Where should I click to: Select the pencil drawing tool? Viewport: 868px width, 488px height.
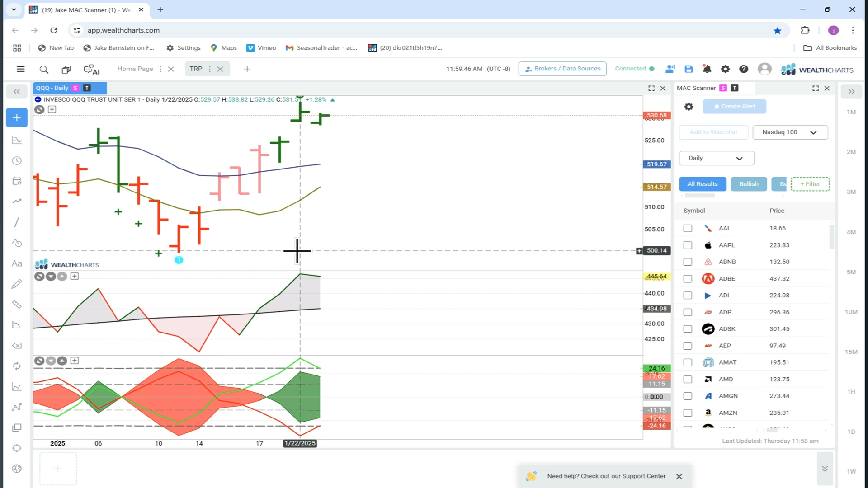pyautogui.click(x=17, y=284)
